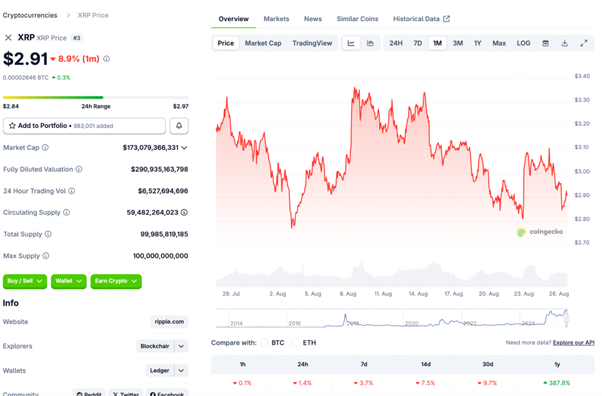
Task: Expand Wallets dropdown next to Ledger
Action: 181,371
